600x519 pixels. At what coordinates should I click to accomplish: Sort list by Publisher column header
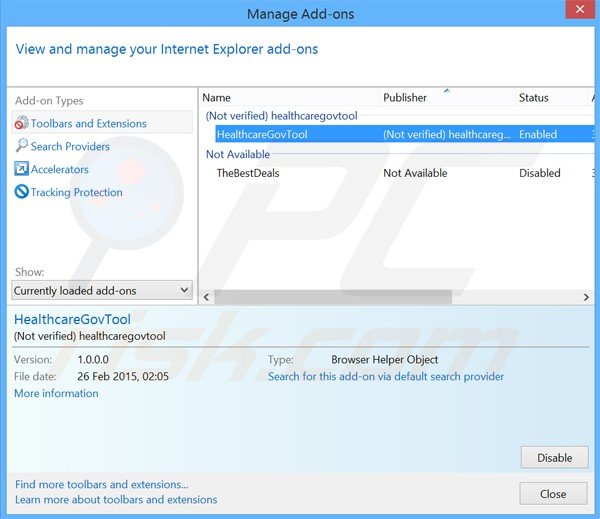click(x=405, y=97)
